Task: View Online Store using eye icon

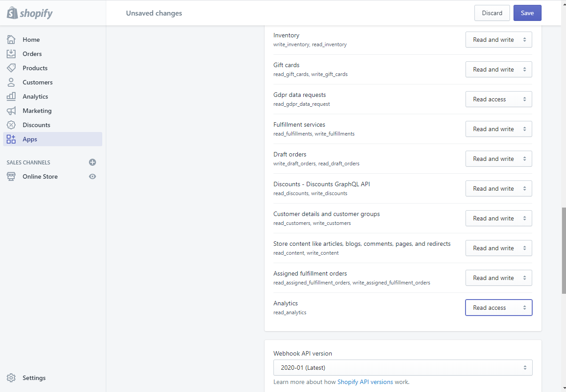Action: [92, 176]
